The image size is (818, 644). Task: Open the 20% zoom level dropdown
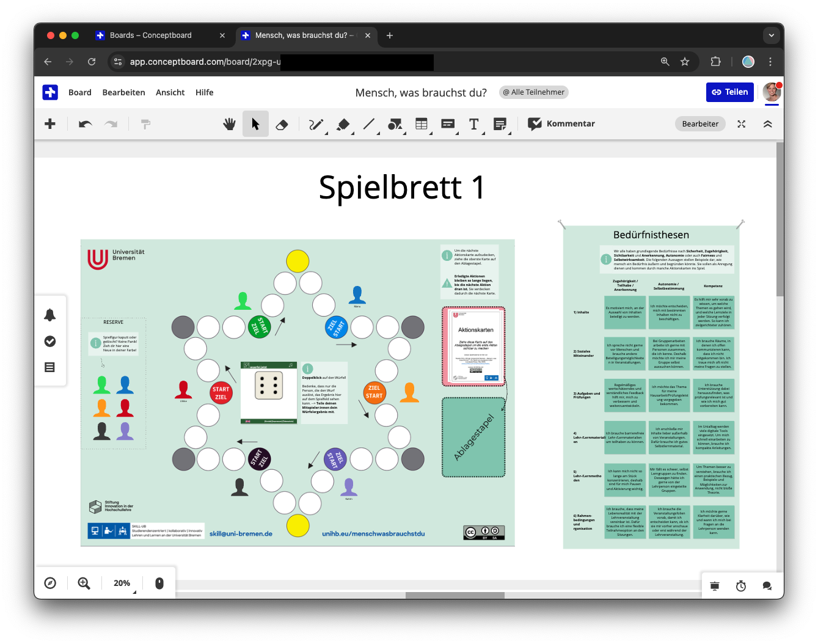coord(122,583)
